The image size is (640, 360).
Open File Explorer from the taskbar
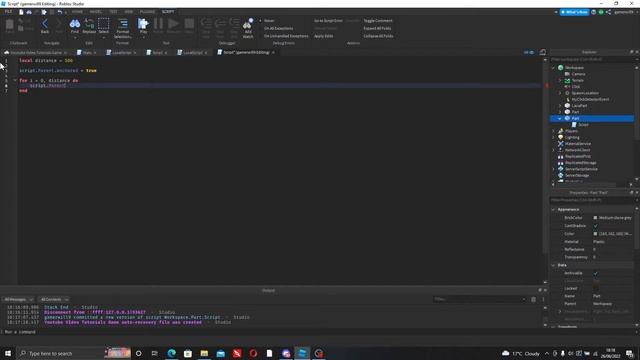point(204,353)
